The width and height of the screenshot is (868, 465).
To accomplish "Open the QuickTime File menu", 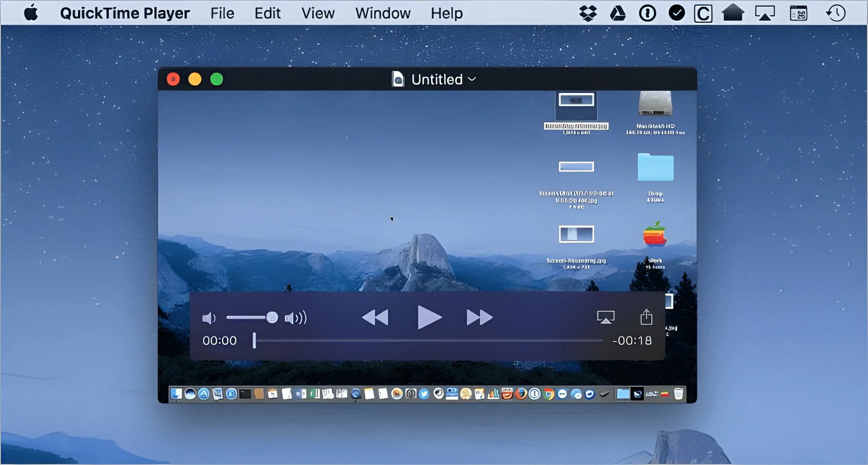I will (x=223, y=12).
